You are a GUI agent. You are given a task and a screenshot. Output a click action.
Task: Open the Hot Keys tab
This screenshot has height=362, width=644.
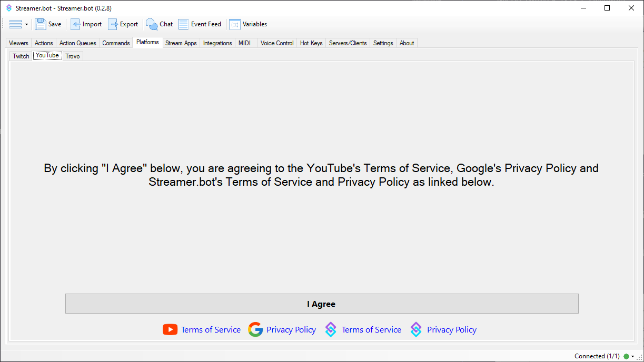tap(311, 43)
